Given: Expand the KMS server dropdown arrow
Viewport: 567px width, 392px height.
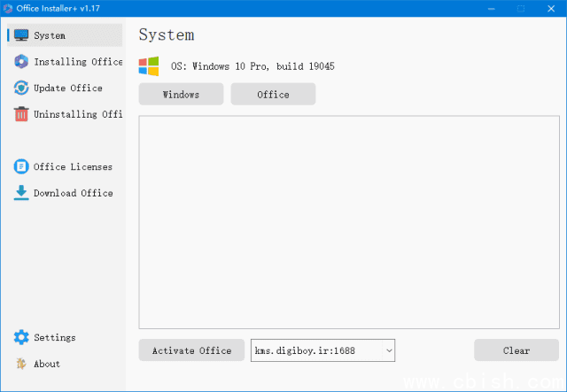Looking at the screenshot, I should click(x=388, y=350).
